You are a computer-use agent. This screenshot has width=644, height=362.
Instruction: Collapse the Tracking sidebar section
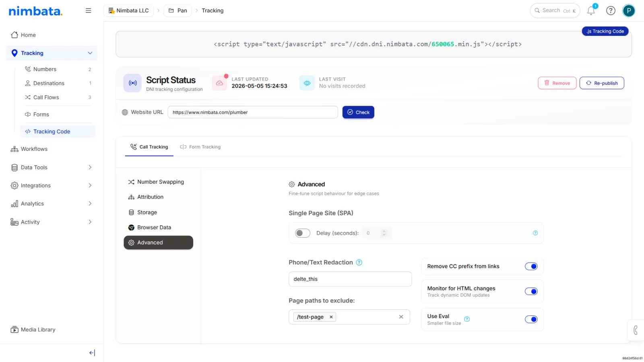90,53
